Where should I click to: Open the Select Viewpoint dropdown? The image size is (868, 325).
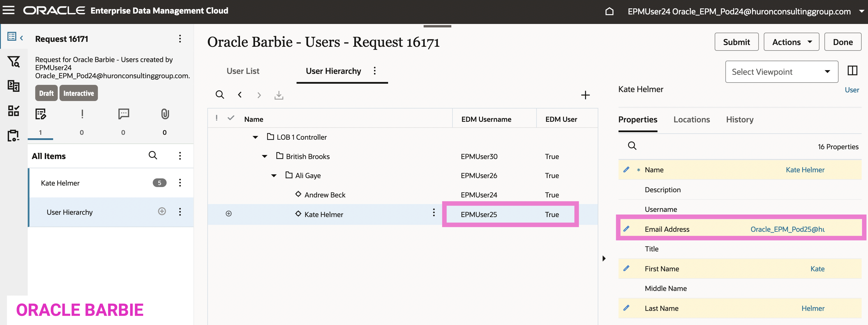[781, 72]
